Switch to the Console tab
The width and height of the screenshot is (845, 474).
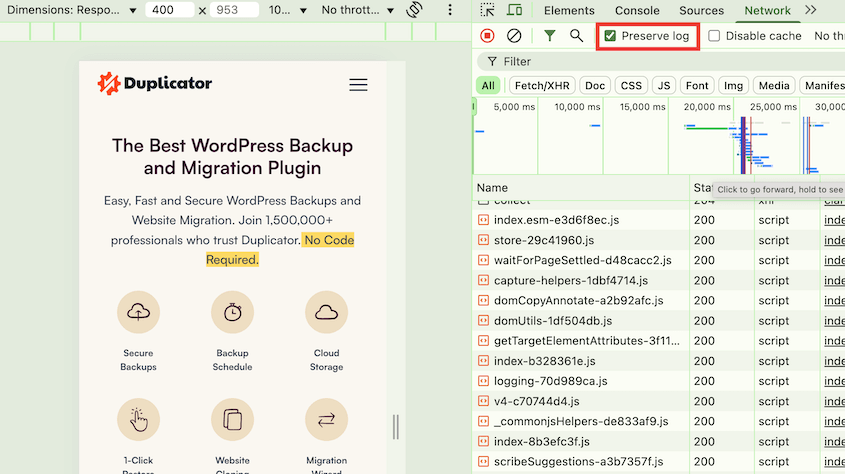[x=637, y=10]
